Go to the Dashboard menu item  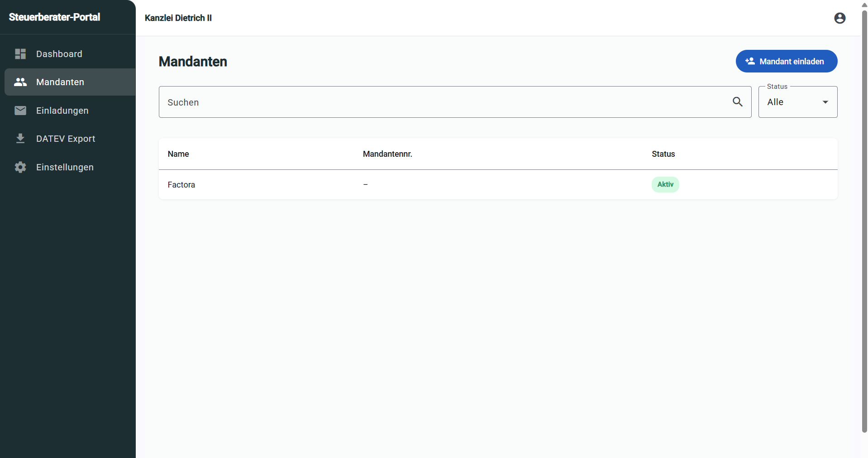pos(59,54)
